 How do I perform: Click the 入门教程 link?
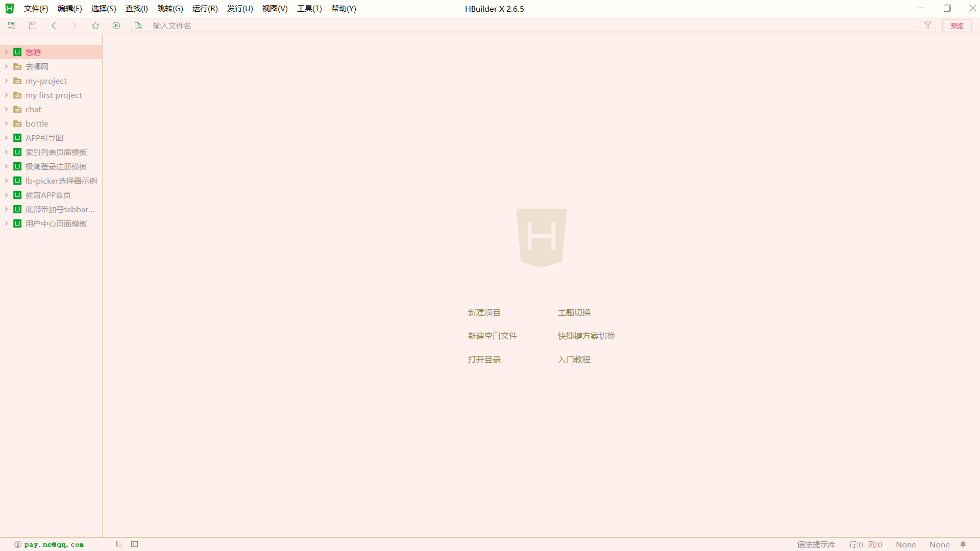point(574,359)
